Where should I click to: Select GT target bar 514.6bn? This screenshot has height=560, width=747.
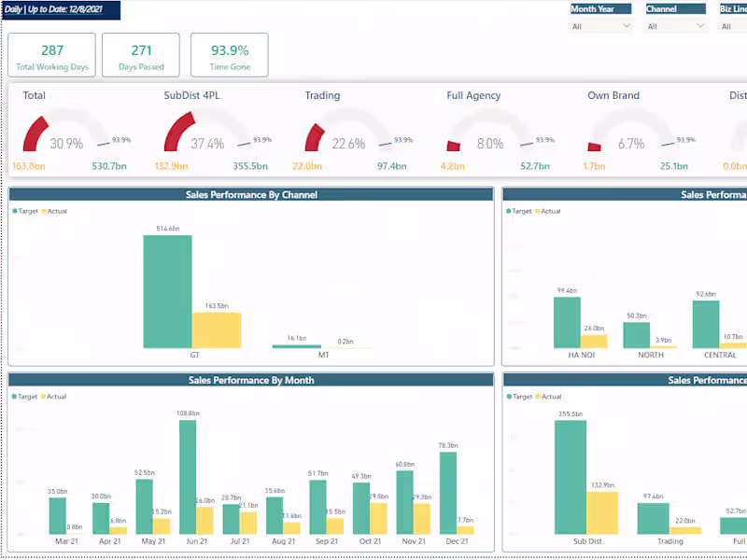pyautogui.click(x=168, y=291)
